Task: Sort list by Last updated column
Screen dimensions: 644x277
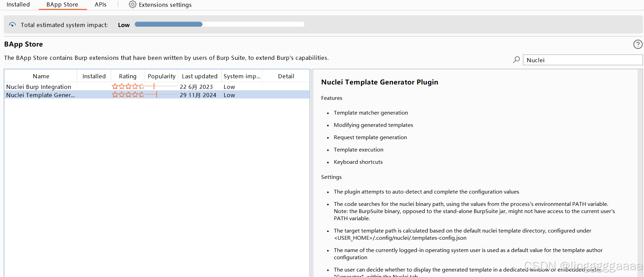Action: coord(200,76)
